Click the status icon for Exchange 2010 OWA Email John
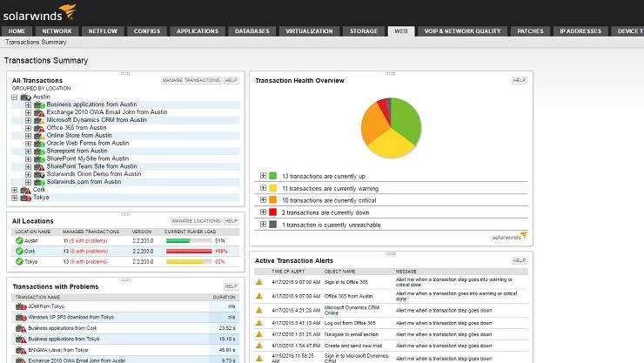 (39, 112)
